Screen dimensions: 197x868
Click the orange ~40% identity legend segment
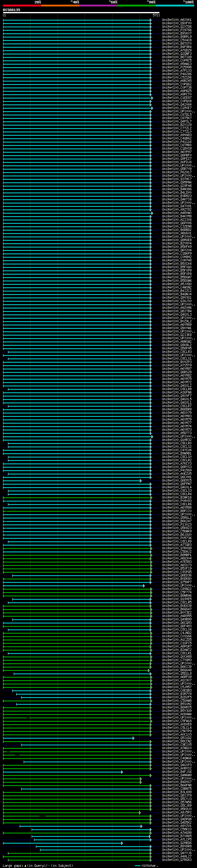coord(60,6)
